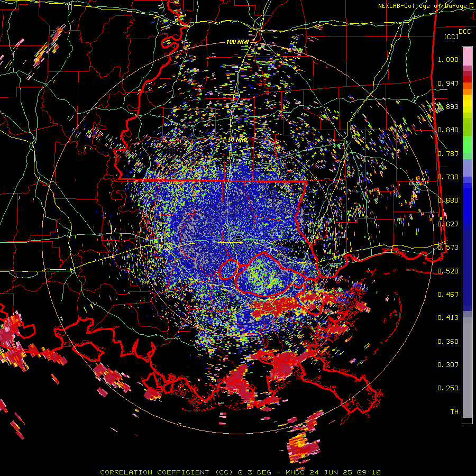Click the 0.413 legend value
Viewport: 476px width, 476px height.
pos(448,317)
